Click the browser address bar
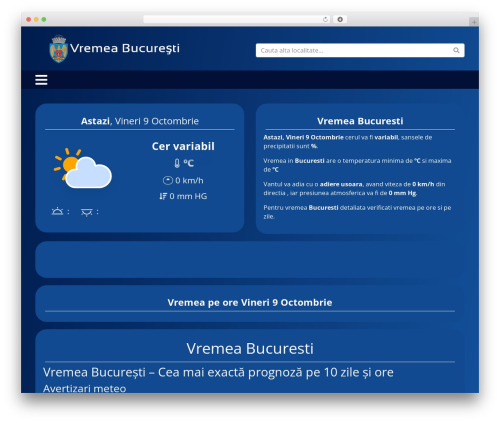500x423 pixels. [237, 20]
